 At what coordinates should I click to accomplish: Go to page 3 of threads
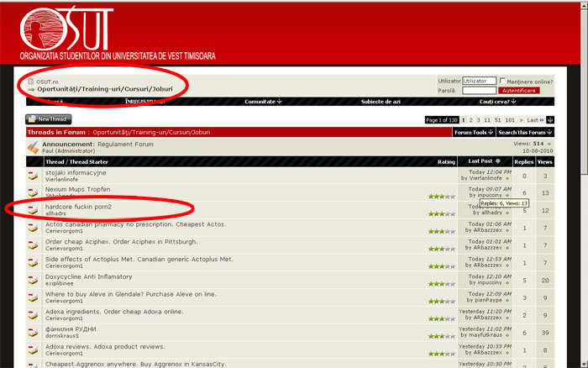click(x=478, y=120)
